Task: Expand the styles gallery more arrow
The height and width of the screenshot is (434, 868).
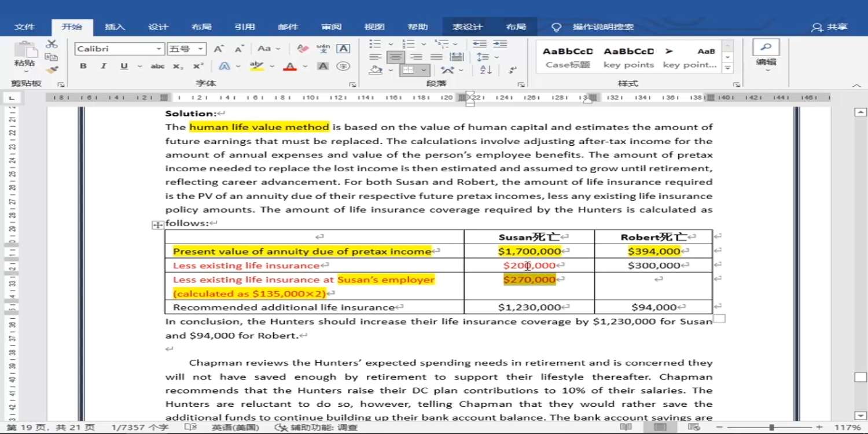Action: (728, 68)
